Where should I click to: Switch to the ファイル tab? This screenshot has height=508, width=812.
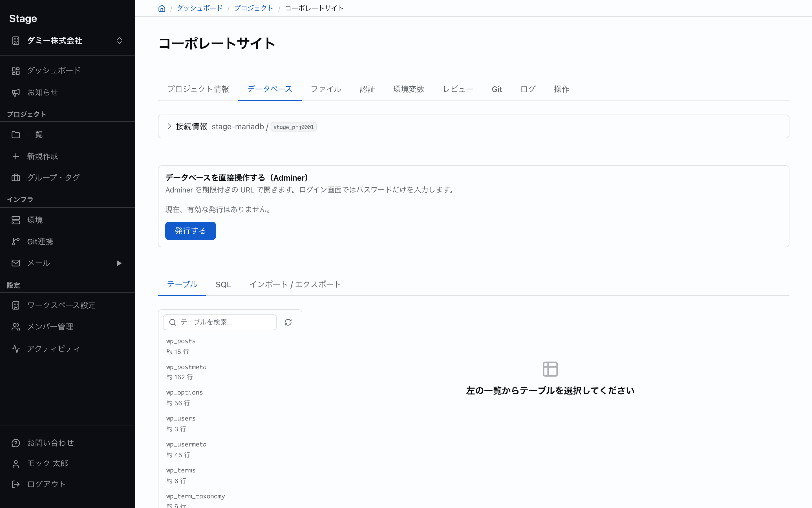tap(326, 89)
